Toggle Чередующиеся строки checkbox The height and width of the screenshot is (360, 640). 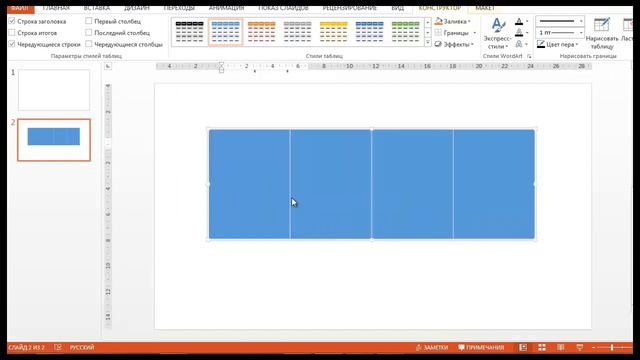click(12, 44)
